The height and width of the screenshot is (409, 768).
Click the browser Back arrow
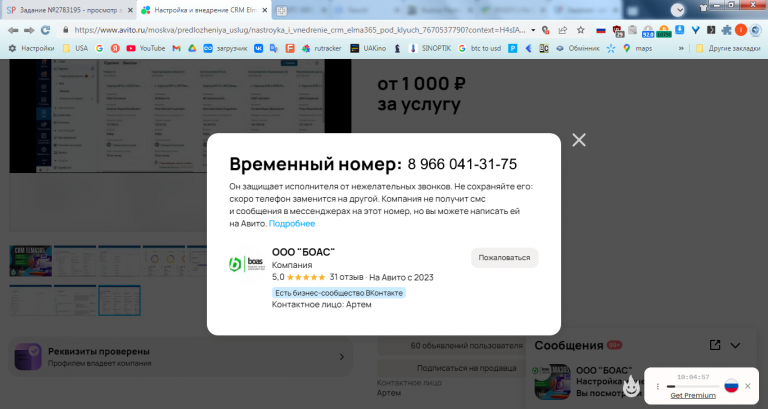click(x=13, y=30)
